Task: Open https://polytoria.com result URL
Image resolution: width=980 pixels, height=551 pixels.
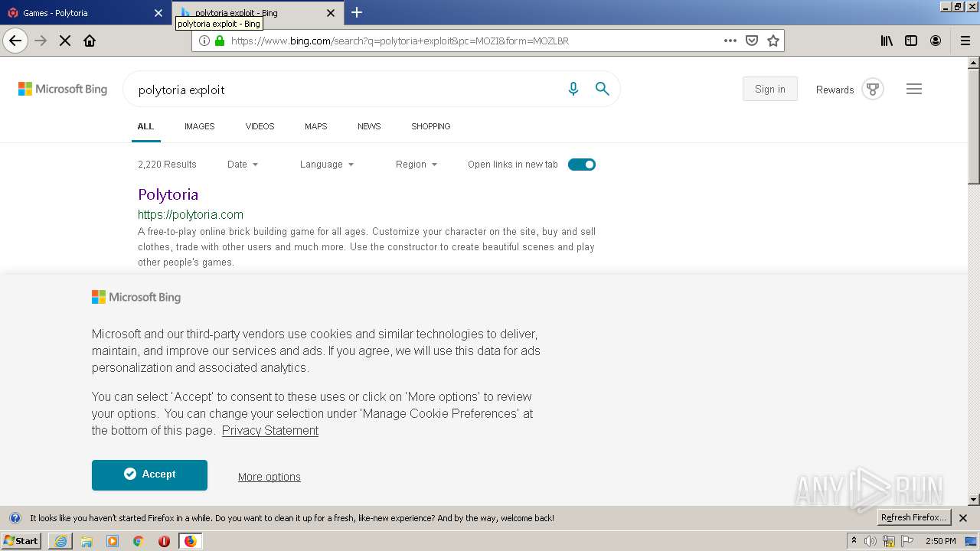Action: click(x=191, y=215)
